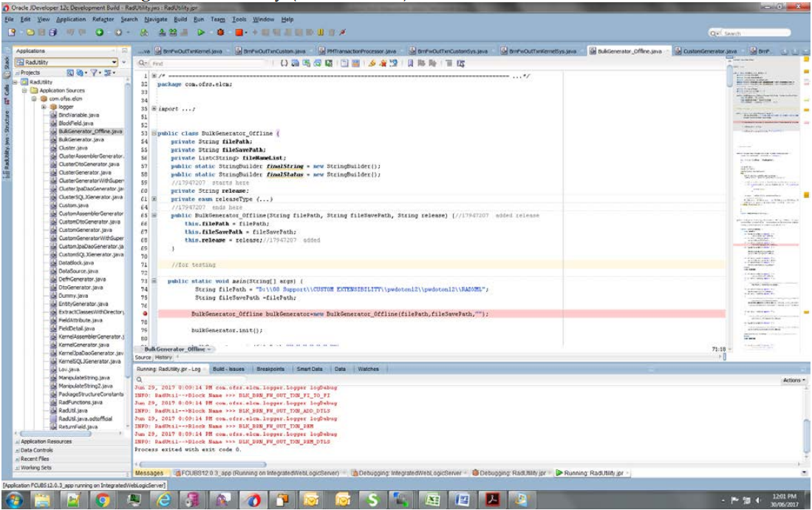Viewport: 812px width, 510px height.
Task: Click the Debug bug icon in toolbar
Action: tap(220, 33)
